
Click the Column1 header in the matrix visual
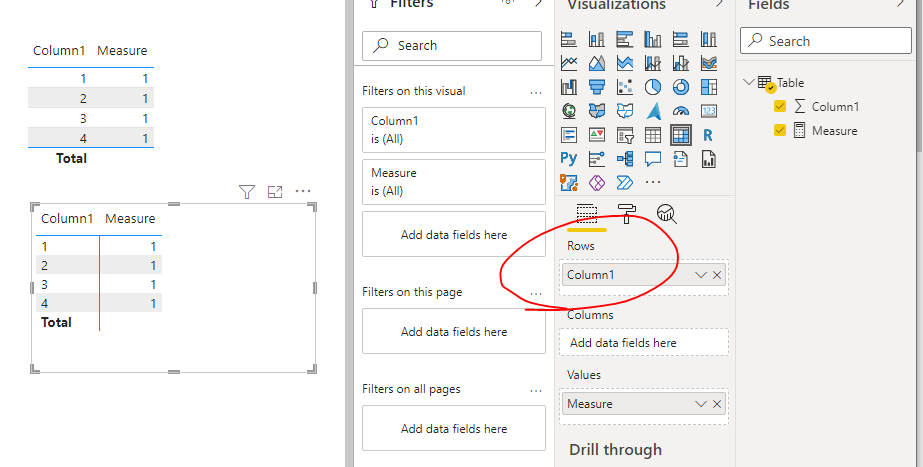click(67, 218)
